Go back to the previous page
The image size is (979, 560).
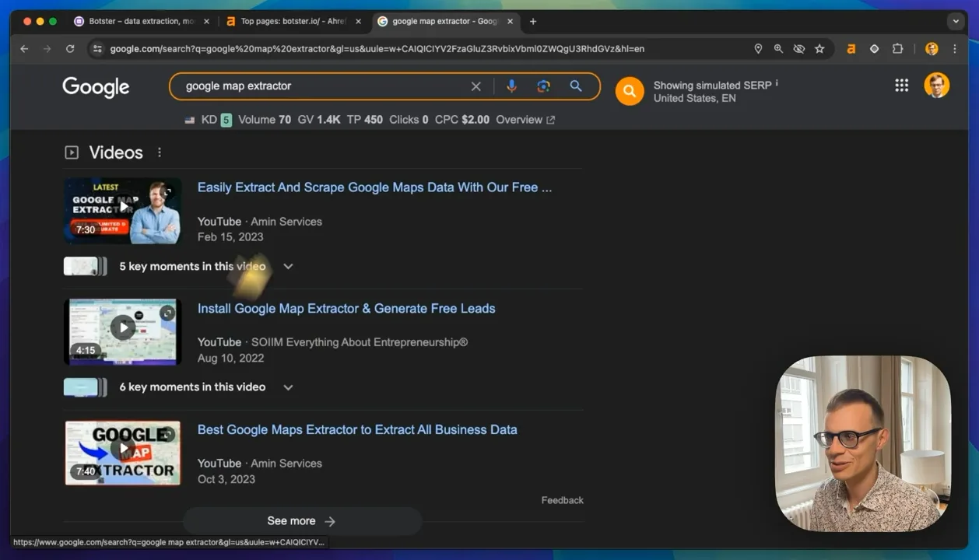click(x=24, y=49)
